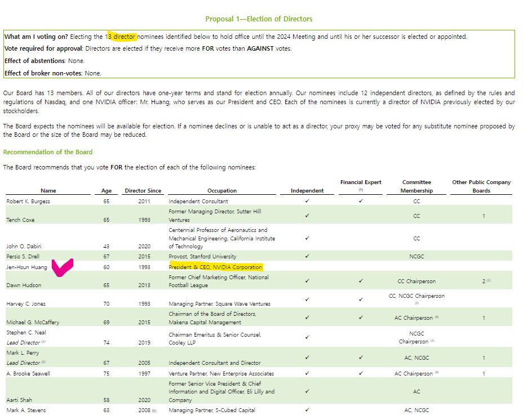
Task: Click 'Managing Partner, Square Wave Ventures' occupation
Action: pos(220,304)
